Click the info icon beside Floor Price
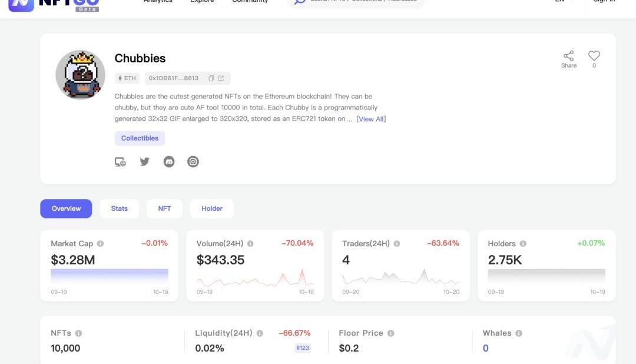The width and height of the screenshot is (636, 364). coord(390,333)
